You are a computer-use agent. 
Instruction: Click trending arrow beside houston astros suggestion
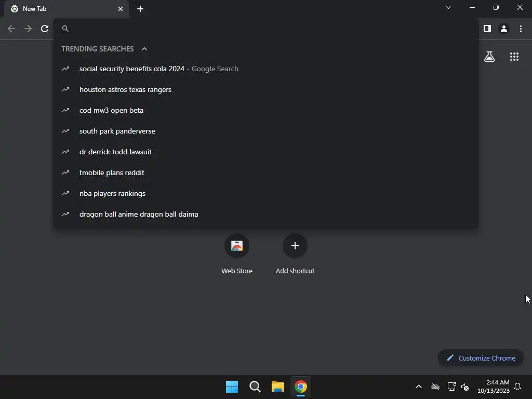point(65,89)
